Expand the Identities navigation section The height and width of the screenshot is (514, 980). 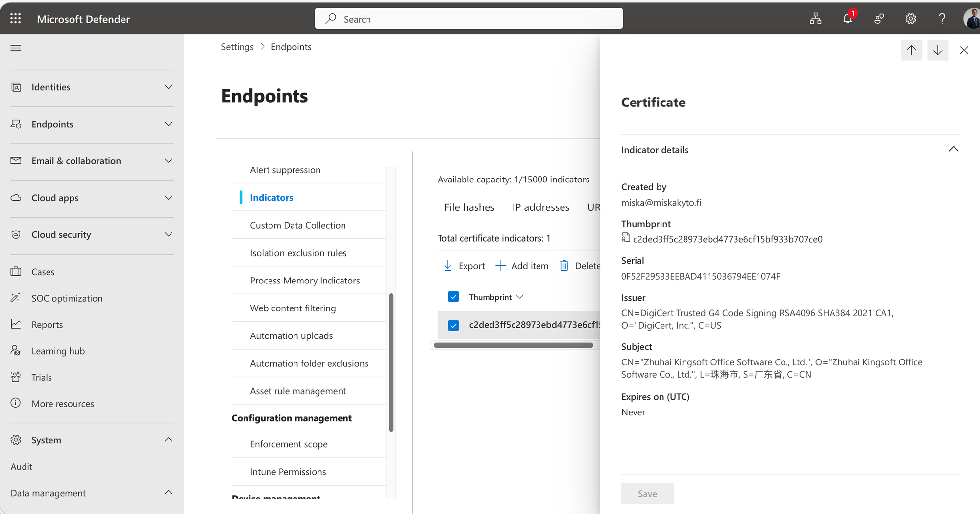click(x=168, y=87)
